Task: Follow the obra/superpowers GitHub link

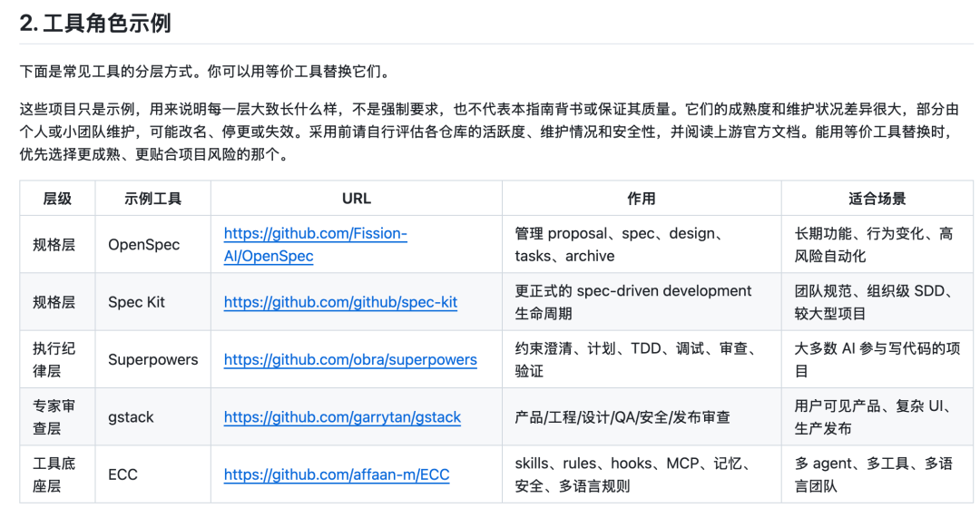Action: point(350,359)
